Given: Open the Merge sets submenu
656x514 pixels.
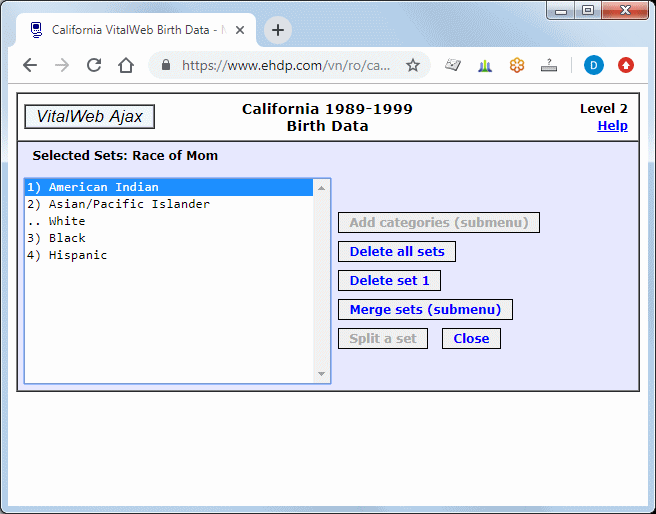Looking at the screenshot, I should 425,309.
